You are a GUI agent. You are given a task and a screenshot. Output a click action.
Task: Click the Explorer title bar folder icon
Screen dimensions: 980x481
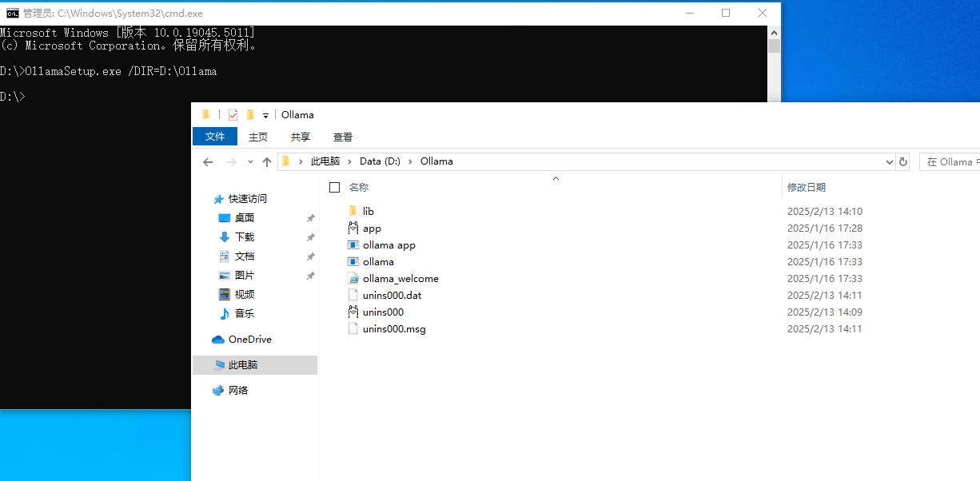click(205, 115)
